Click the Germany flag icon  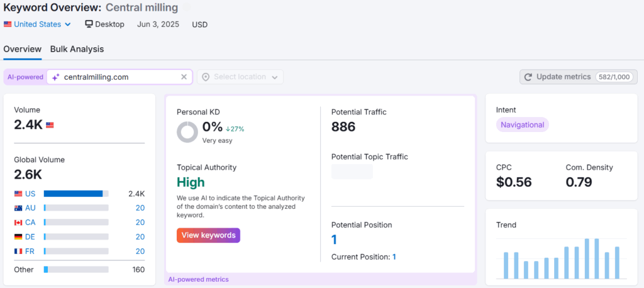[18, 236]
